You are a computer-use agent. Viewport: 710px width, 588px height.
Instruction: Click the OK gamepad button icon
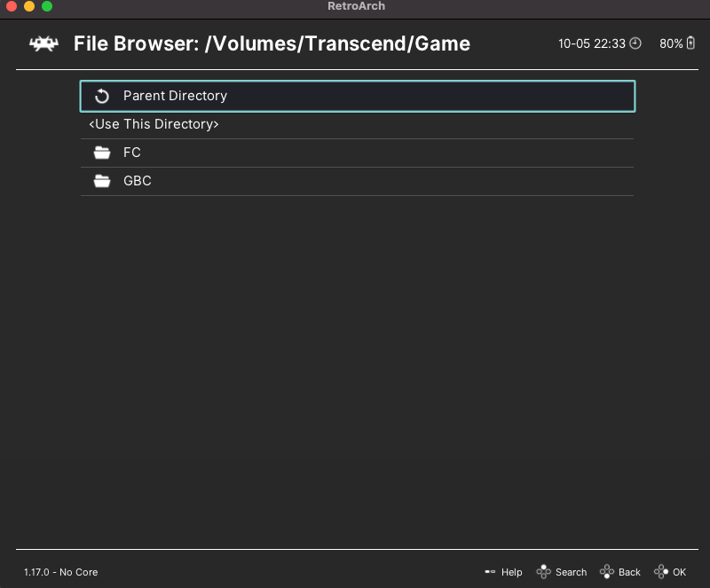661,572
